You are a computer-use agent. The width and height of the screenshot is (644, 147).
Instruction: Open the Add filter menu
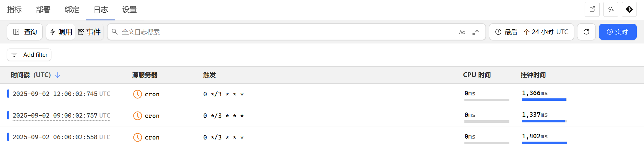point(29,55)
